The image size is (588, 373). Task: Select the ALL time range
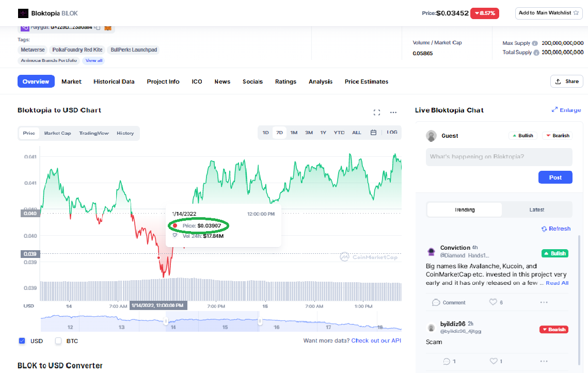pos(357,133)
